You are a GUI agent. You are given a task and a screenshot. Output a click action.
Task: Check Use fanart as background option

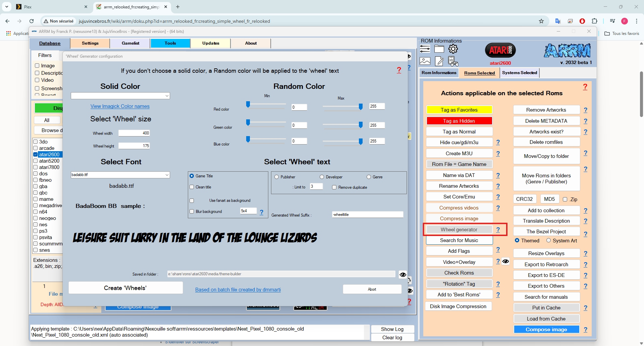(192, 200)
